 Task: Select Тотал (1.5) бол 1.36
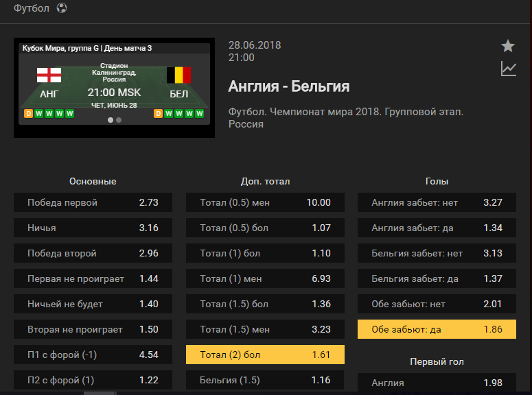pos(266,304)
